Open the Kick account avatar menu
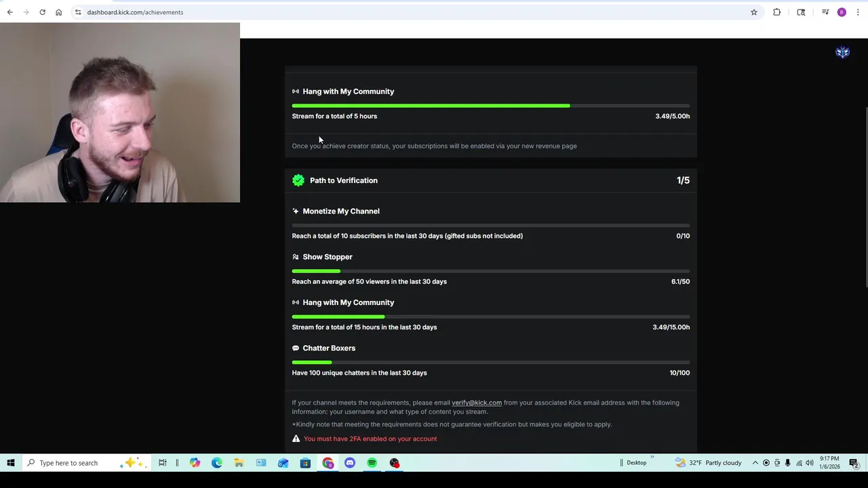 (x=842, y=52)
